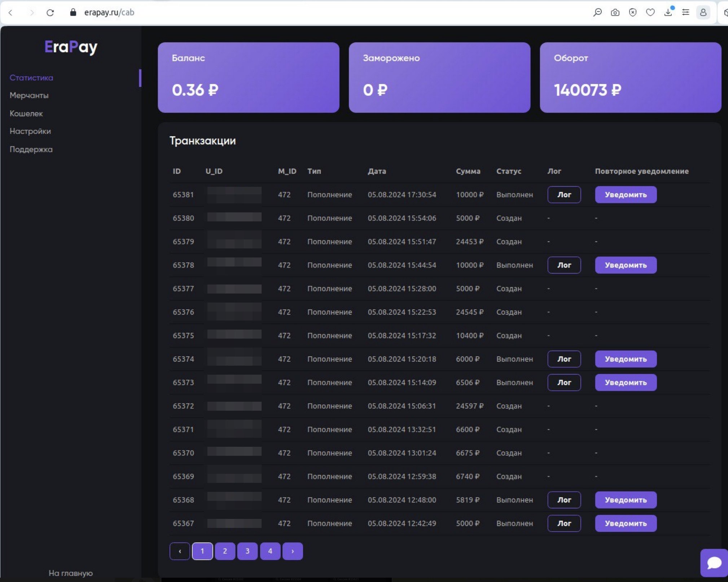Select page 3 in pagination
This screenshot has height=582, width=728.
tap(247, 551)
